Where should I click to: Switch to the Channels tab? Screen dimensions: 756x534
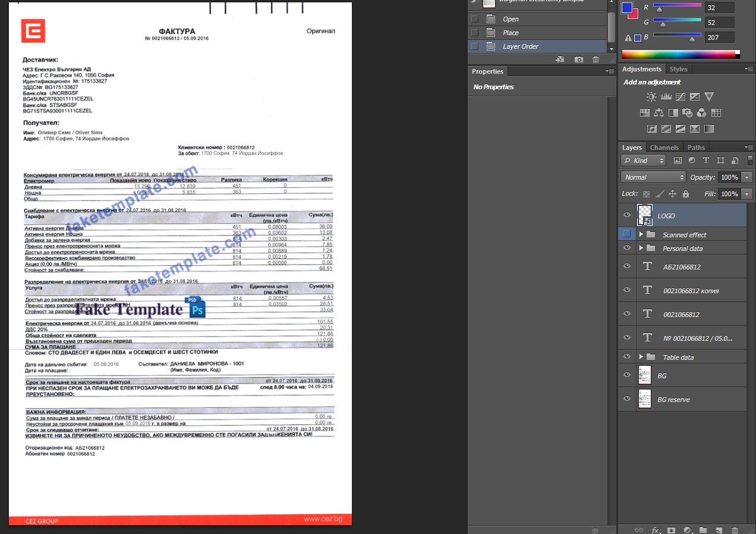point(664,147)
